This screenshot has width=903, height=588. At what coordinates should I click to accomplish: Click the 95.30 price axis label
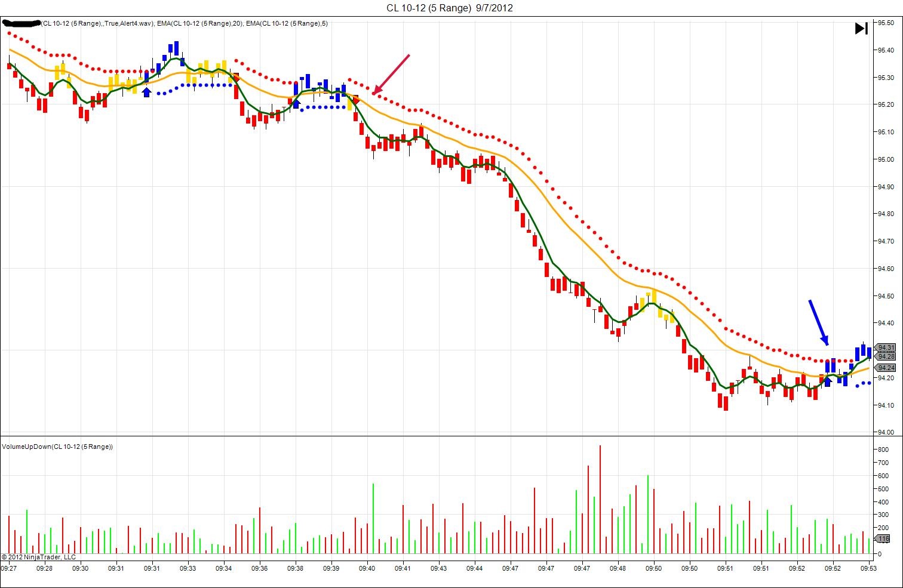click(x=886, y=78)
